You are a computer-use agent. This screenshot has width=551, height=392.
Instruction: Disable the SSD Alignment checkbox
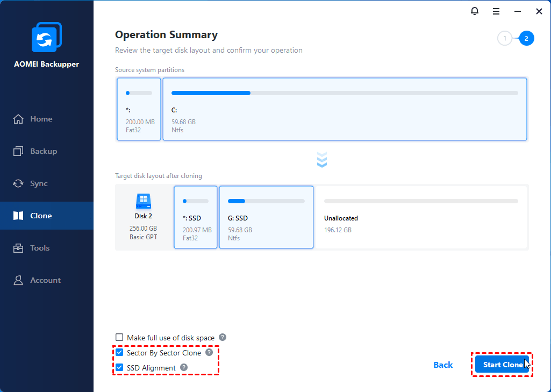(119, 368)
